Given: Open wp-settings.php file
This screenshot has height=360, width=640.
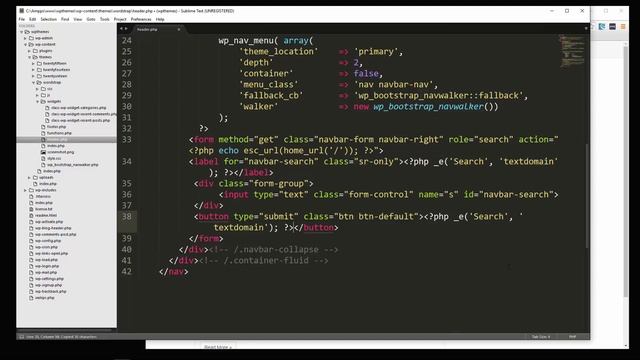Looking at the screenshot, I should click(x=49, y=279).
